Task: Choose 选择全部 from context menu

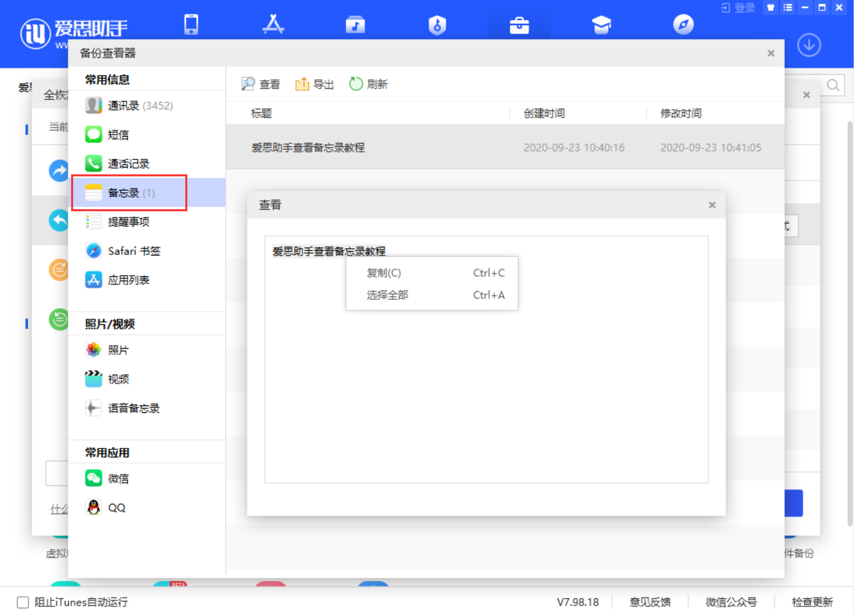Action: 432,295
